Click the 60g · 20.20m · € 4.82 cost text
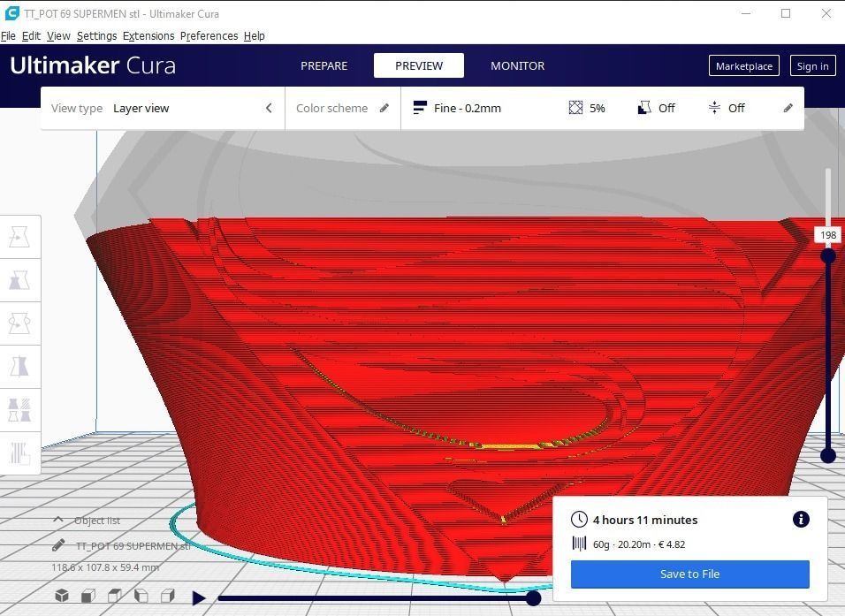Screen dimensions: 845x616 [639, 544]
